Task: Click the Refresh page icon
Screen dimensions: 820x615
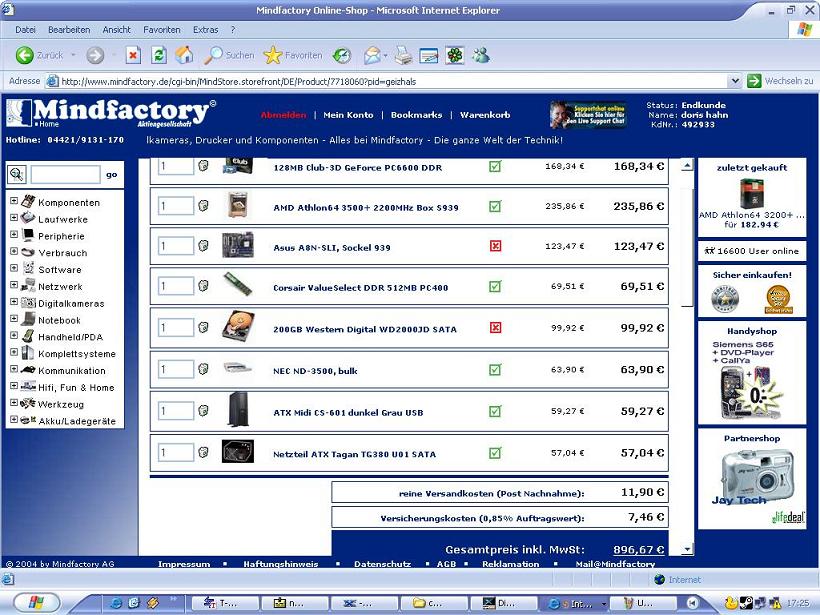Action: click(159, 55)
